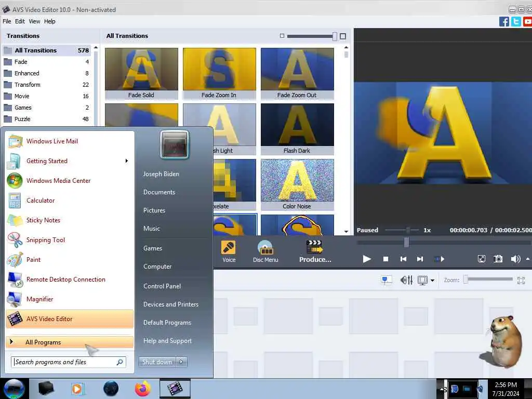This screenshot has width=532, height=399.
Task: Open Documents from Start menu
Action: pos(159,192)
